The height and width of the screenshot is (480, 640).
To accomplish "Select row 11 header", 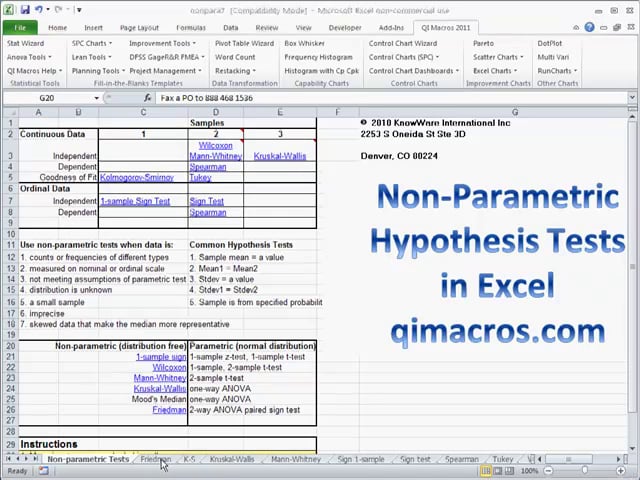I will tap(11, 245).
